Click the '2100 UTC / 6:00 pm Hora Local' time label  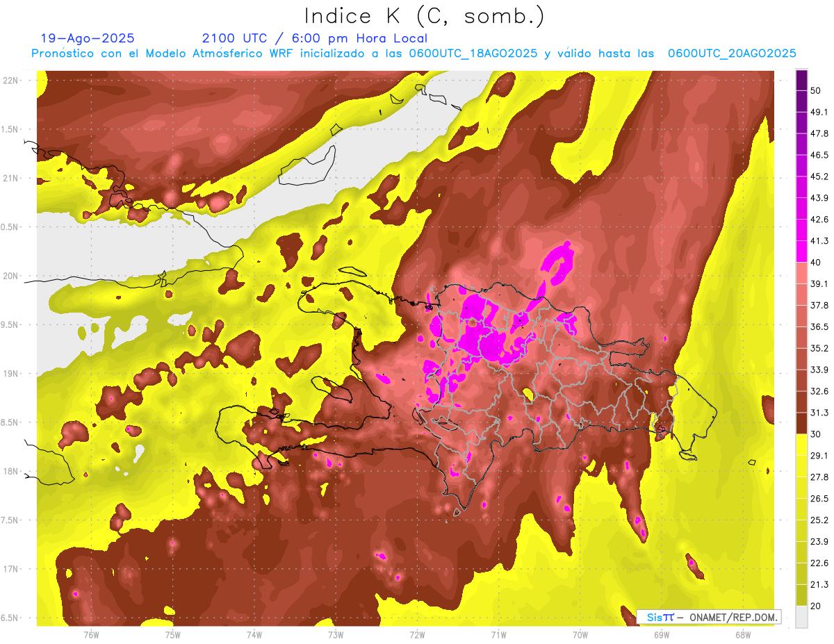[x=315, y=38]
